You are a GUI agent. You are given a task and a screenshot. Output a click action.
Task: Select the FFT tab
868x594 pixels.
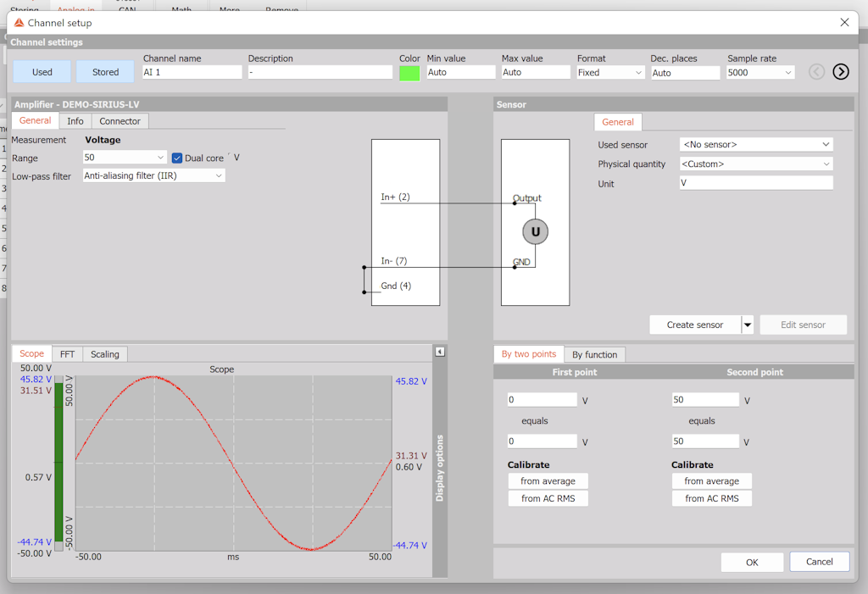pos(67,354)
